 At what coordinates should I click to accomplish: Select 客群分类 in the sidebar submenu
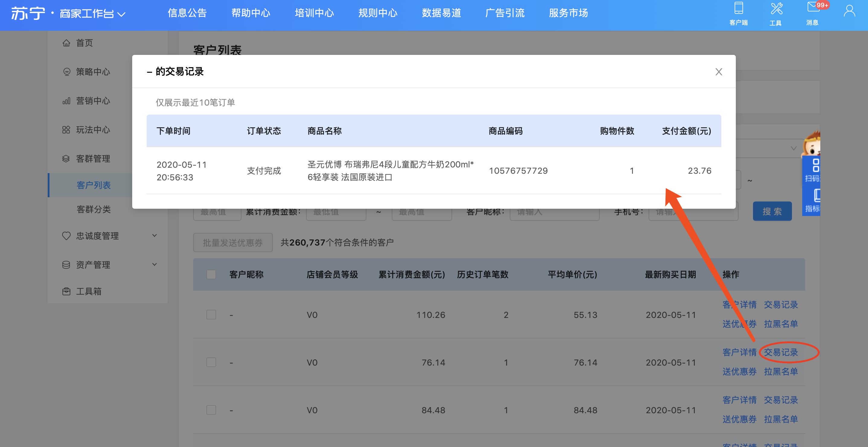click(94, 210)
